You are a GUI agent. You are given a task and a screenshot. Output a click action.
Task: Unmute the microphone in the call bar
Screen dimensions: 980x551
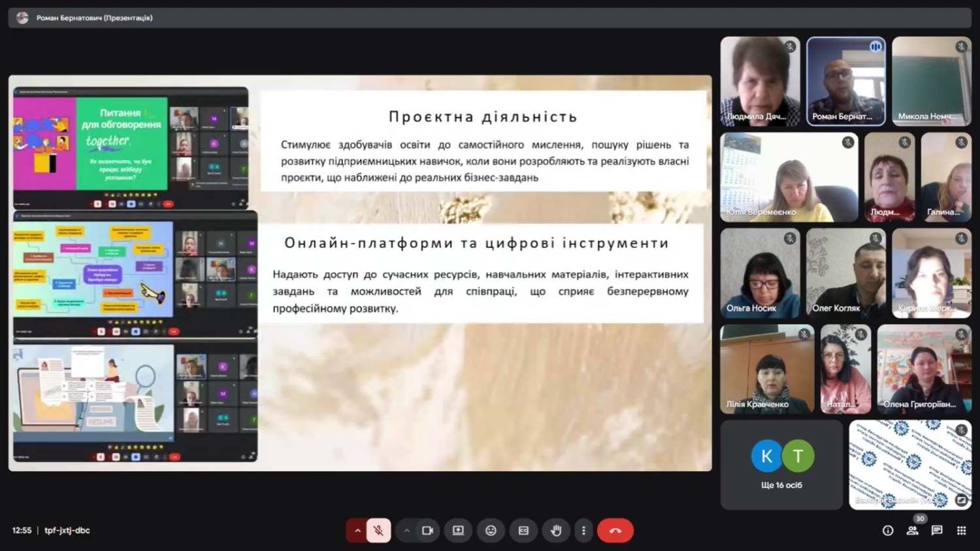[x=378, y=531]
